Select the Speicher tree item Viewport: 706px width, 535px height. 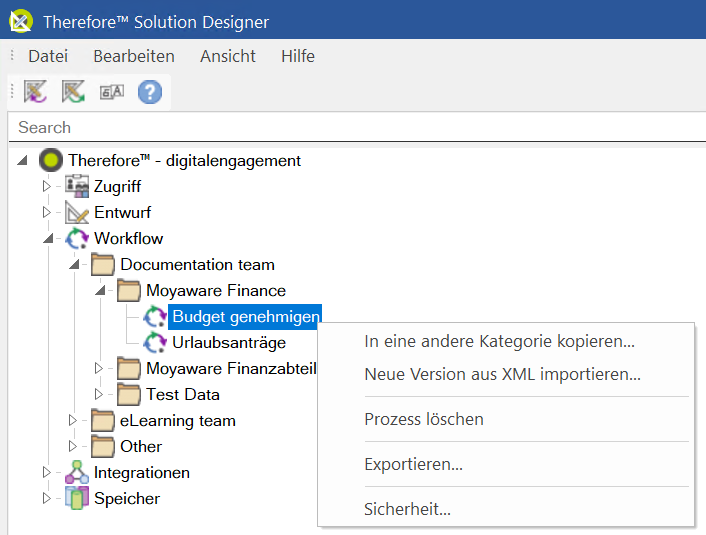pyautogui.click(x=127, y=499)
